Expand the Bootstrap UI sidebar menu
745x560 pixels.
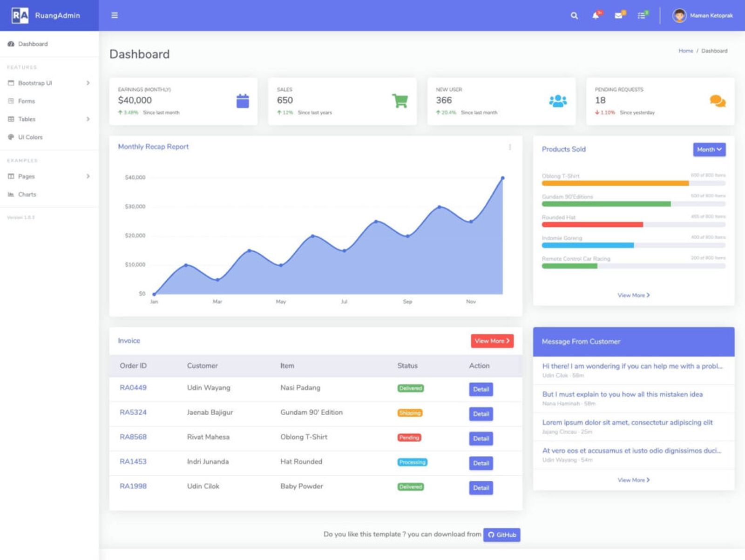tap(49, 83)
